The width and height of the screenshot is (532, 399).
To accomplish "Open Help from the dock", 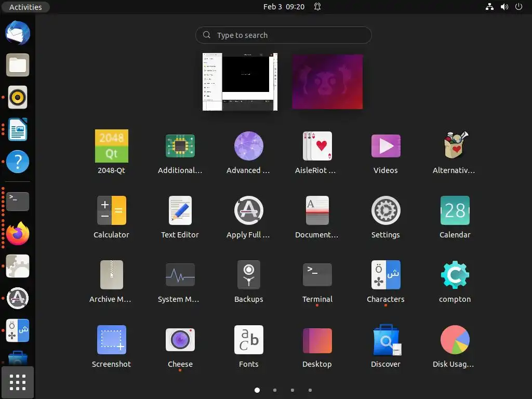I will (18, 162).
